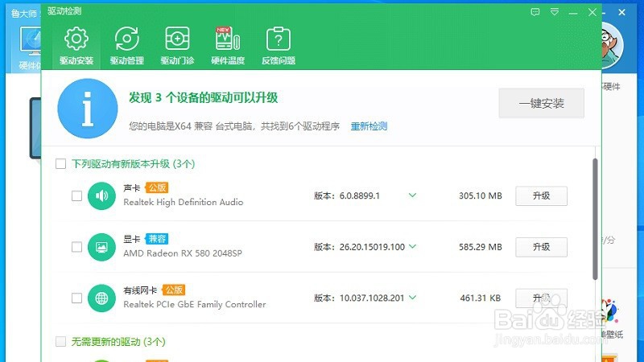Image resolution: width=644 pixels, height=362 pixels.
Task: Minimize the 驱动检测 window
Action: (573, 12)
